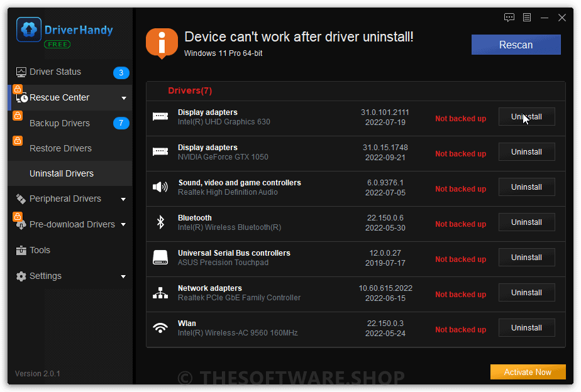Expand the Peripheral Drivers arrow

point(123,200)
